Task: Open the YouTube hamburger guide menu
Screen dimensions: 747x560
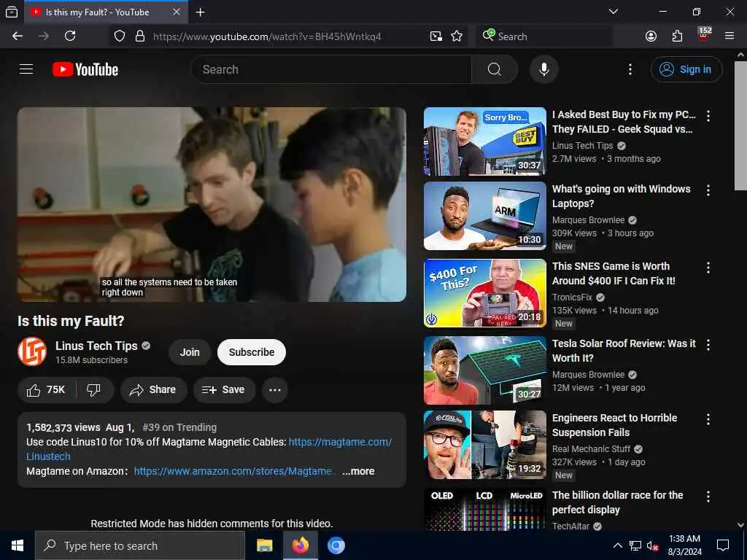Action: pos(26,69)
